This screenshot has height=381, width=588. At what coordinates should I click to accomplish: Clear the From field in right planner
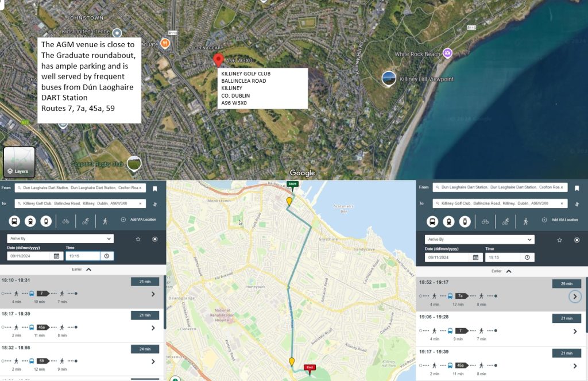pyautogui.click(x=562, y=187)
